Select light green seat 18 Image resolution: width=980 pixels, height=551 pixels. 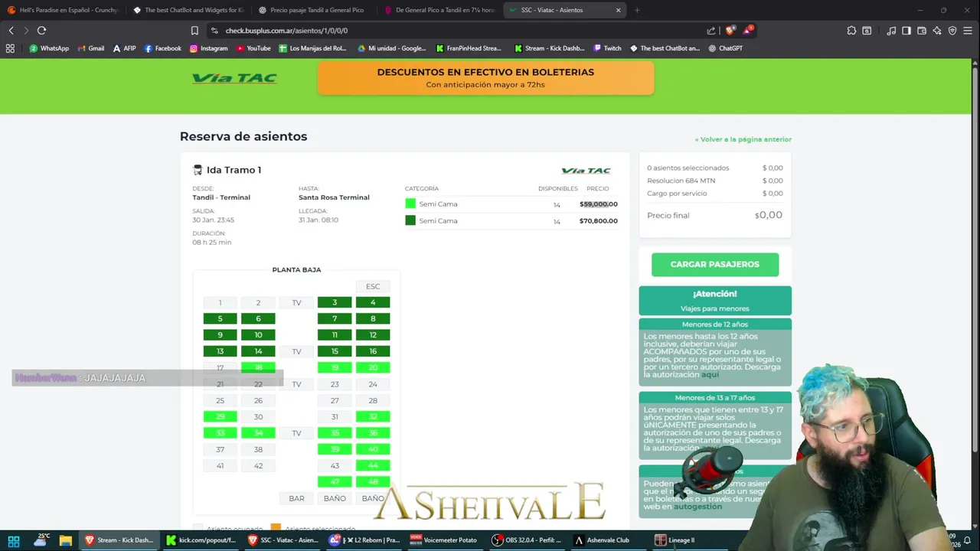[x=258, y=367]
